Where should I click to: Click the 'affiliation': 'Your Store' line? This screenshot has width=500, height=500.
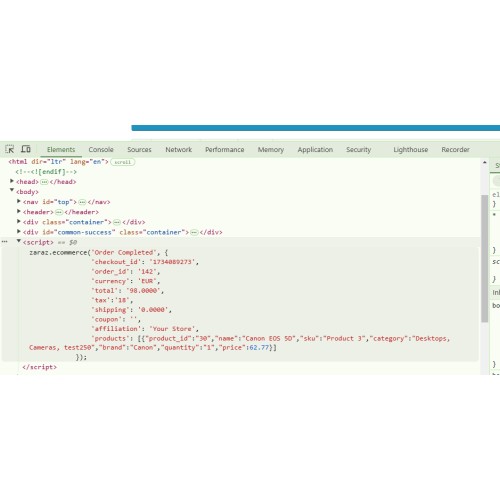(145, 329)
